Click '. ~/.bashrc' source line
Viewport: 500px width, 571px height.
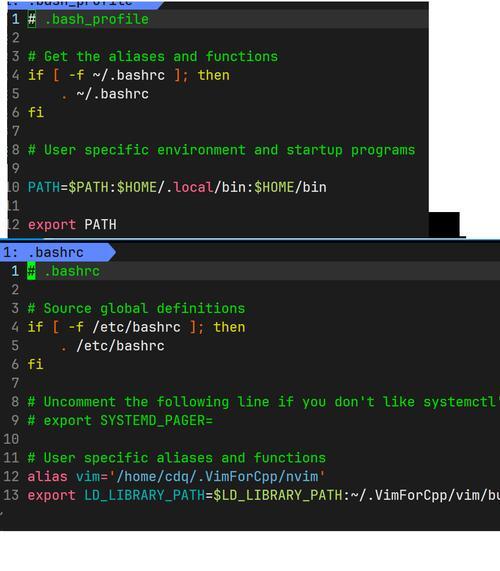point(105,94)
